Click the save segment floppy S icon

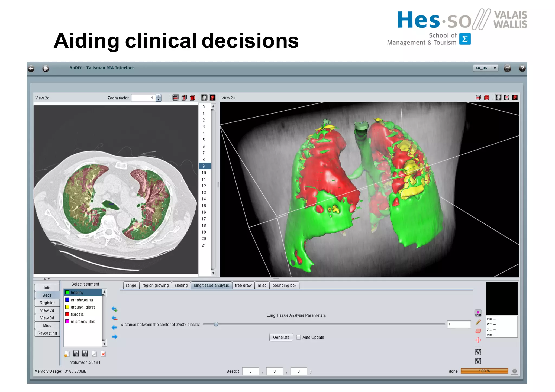(85, 354)
